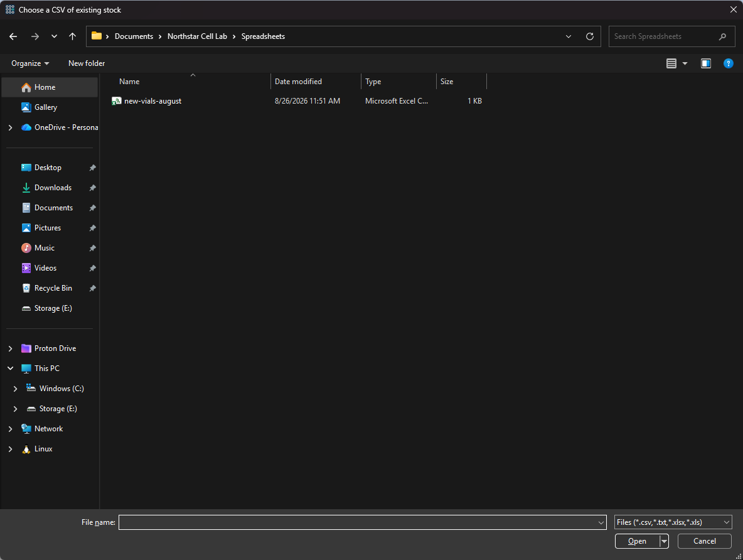Click the Open button
Image resolution: width=743 pixels, height=560 pixels.
[638, 541]
